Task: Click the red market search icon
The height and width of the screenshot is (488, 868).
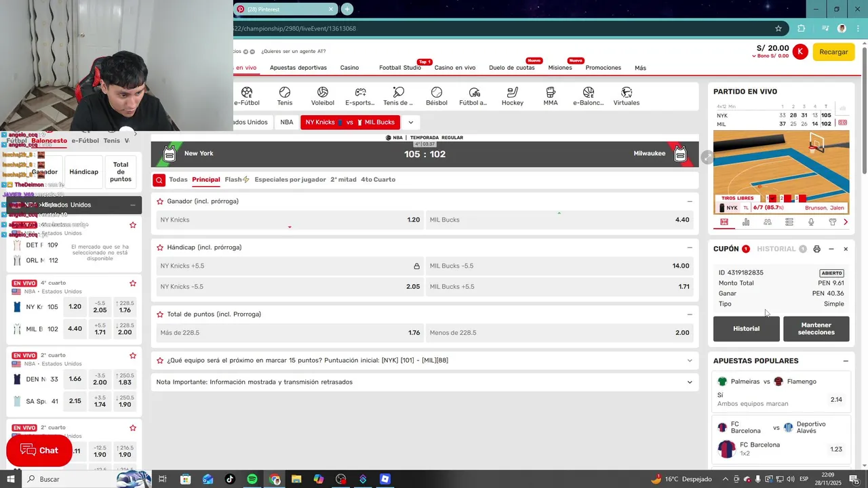Action: tap(159, 180)
